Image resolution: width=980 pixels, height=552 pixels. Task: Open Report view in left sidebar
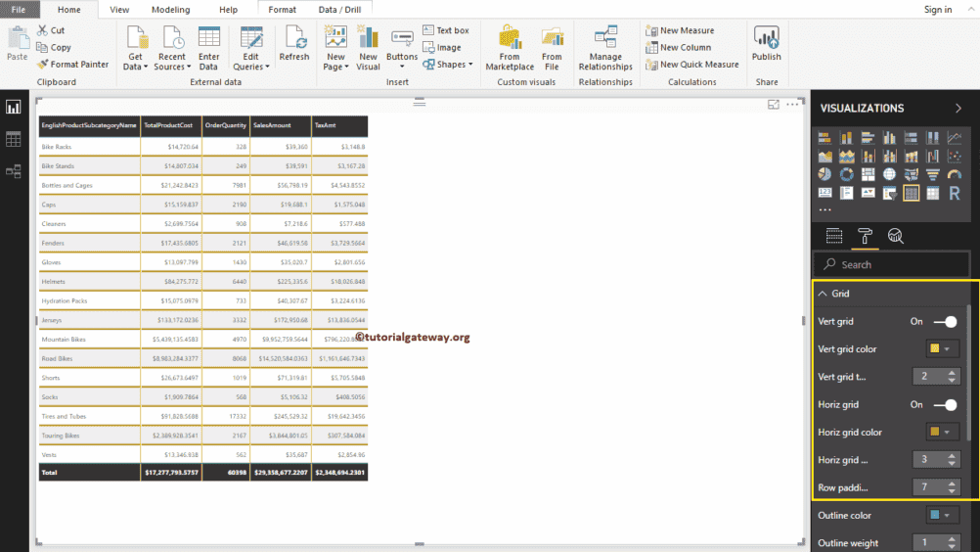[x=13, y=107]
